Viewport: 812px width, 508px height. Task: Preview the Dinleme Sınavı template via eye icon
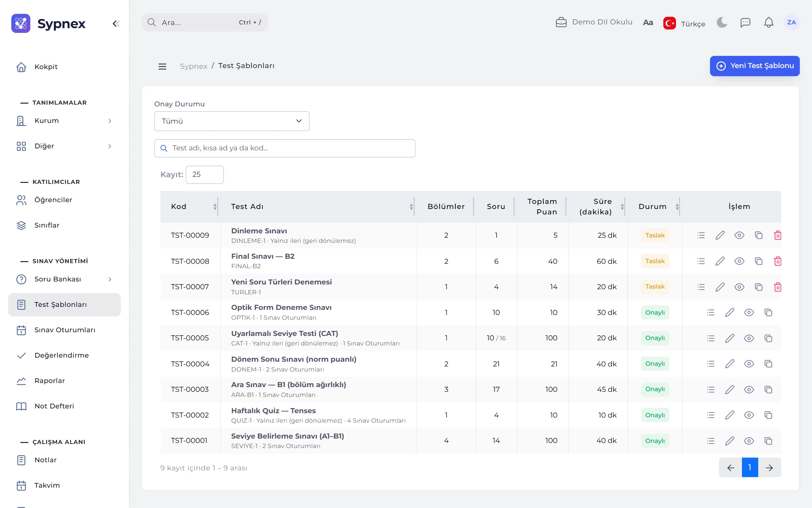739,235
